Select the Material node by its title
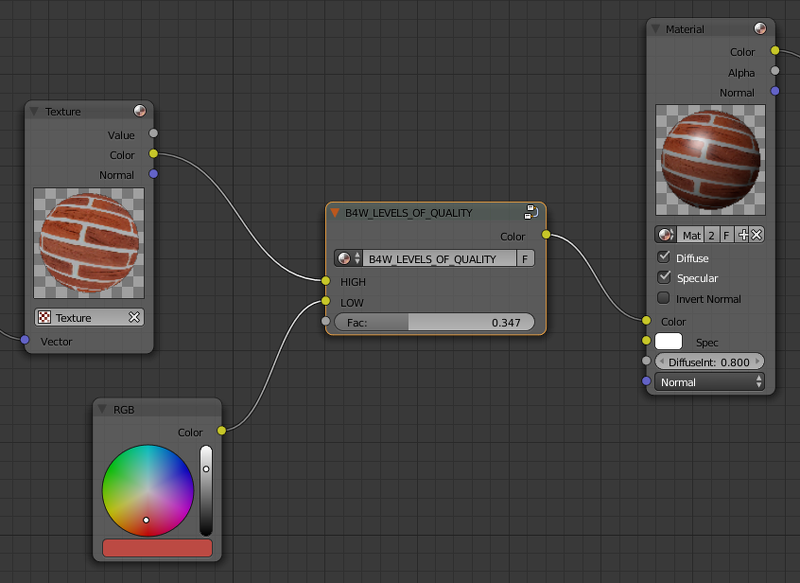The height and width of the screenshot is (583, 800). point(685,30)
